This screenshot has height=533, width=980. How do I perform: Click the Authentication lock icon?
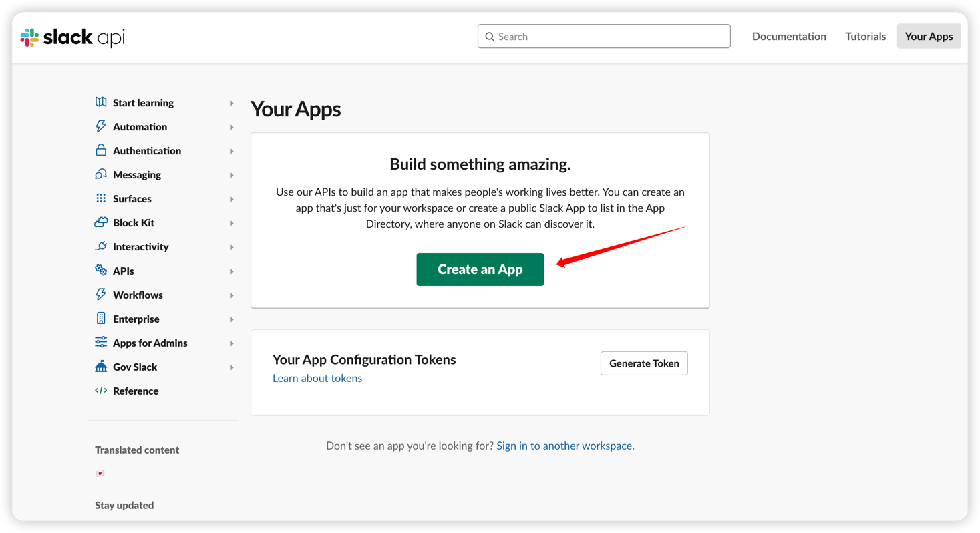[101, 150]
